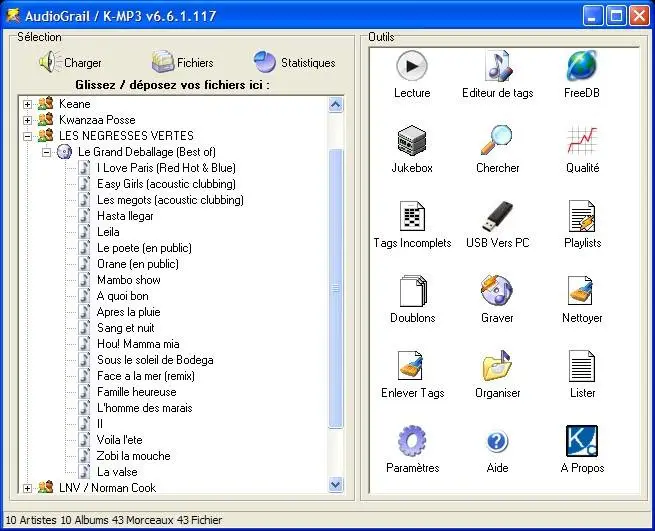Open the Qualité analysis tool
The height and width of the screenshot is (531, 655).
point(582,149)
